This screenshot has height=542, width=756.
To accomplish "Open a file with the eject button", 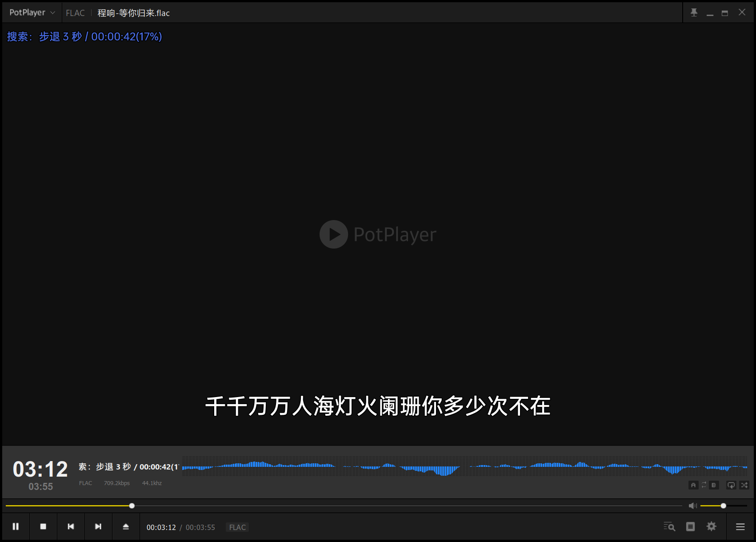I will click(126, 526).
